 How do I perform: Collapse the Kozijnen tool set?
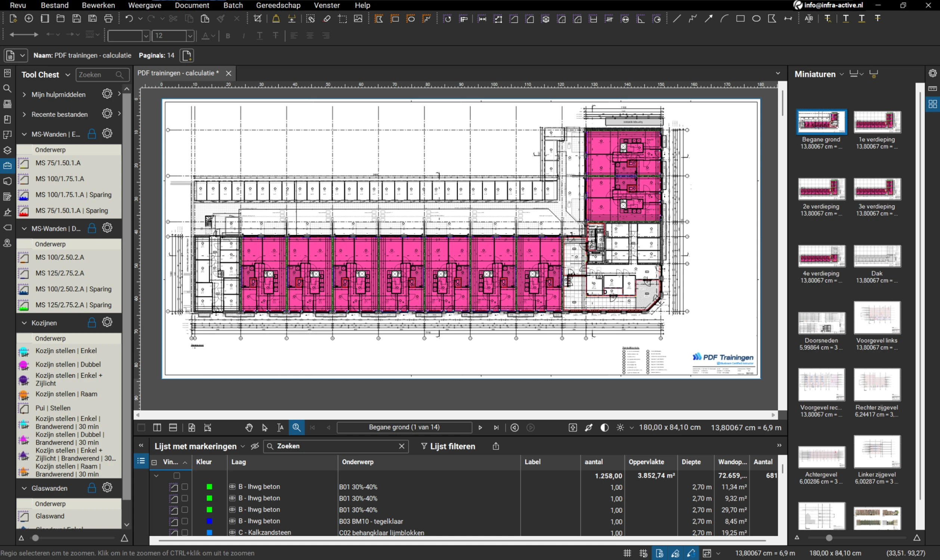click(x=24, y=323)
